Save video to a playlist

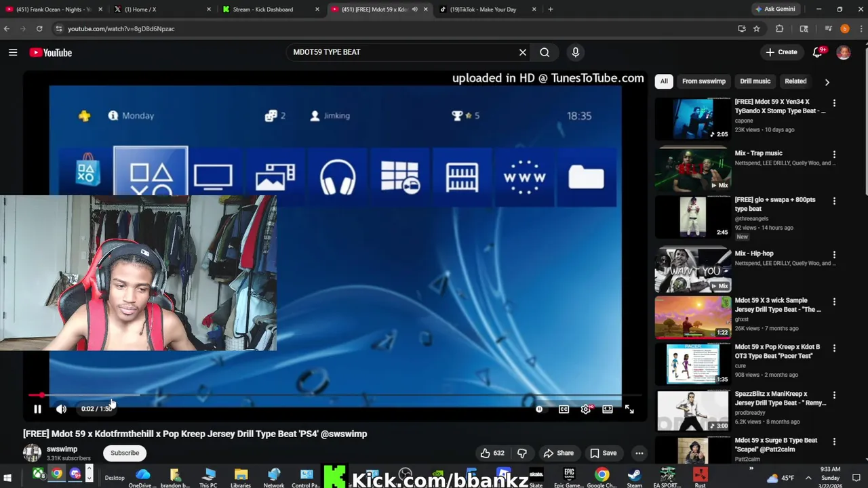coord(603,453)
